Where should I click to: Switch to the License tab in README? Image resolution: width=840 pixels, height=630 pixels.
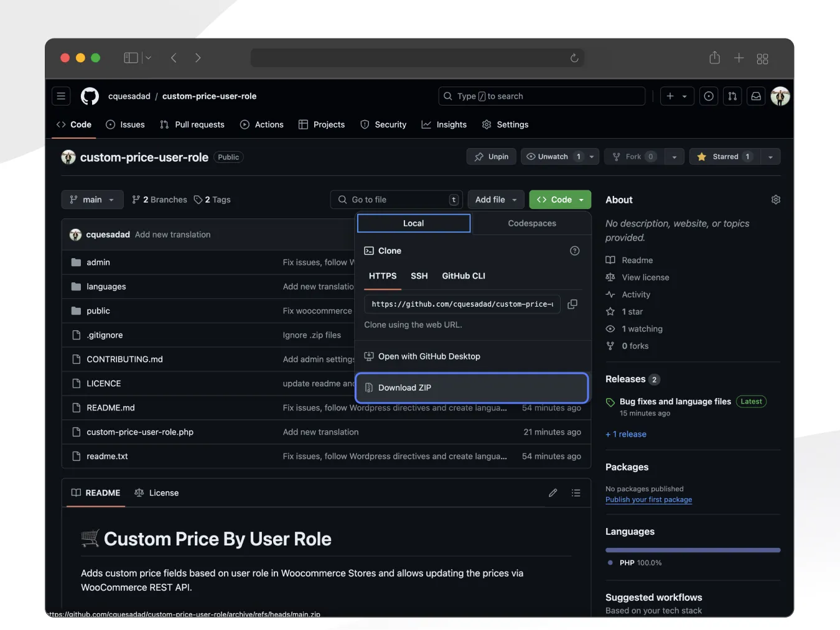[157, 493]
